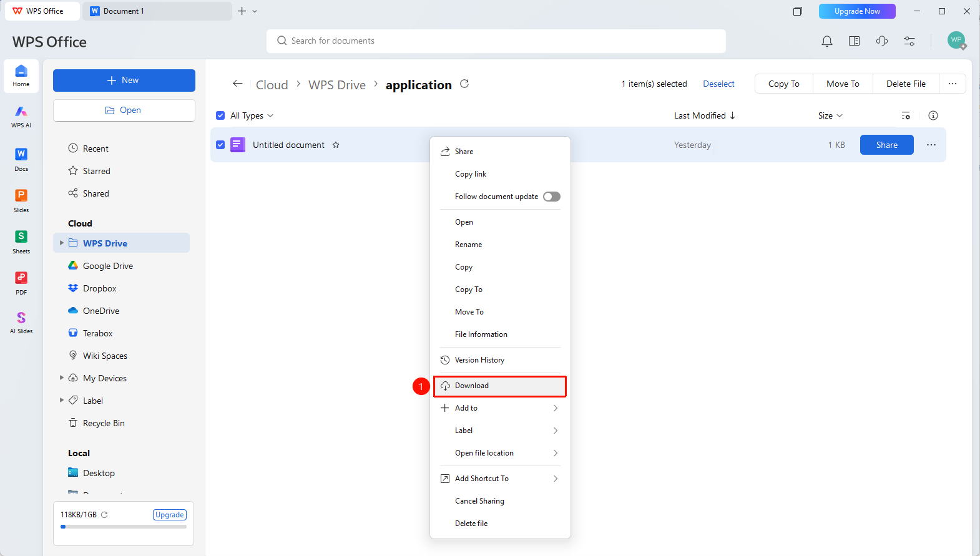980x556 pixels.
Task: Open the WPS AI sidebar icon
Action: coord(21,116)
